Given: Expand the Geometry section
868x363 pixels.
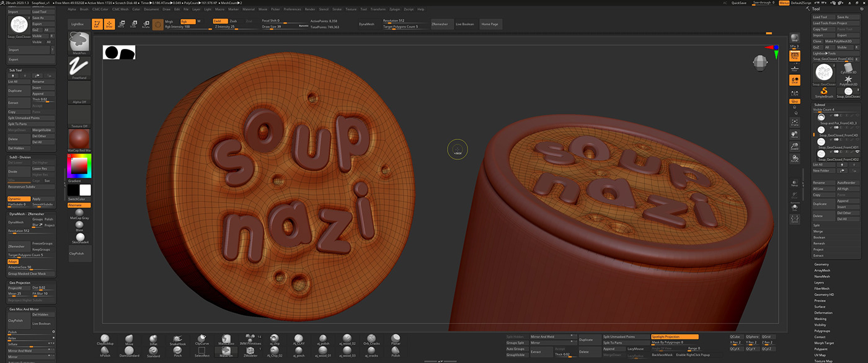Looking at the screenshot, I should [x=821, y=265].
